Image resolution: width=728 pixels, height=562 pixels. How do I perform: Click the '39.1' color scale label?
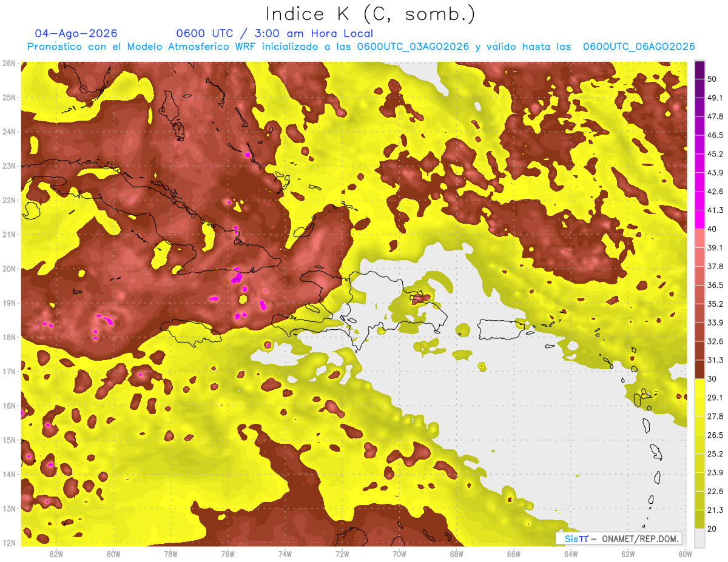[x=715, y=247]
